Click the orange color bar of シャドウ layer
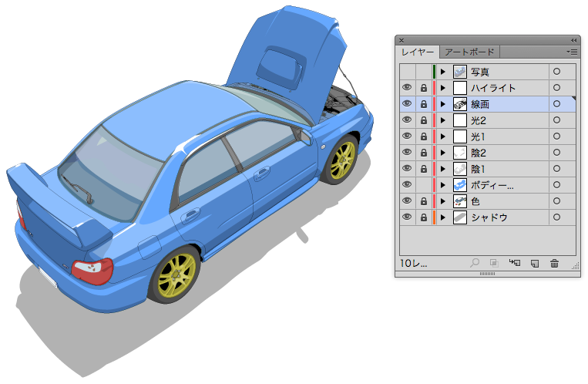This screenshot has width=588, height=384. click(434, 217)
